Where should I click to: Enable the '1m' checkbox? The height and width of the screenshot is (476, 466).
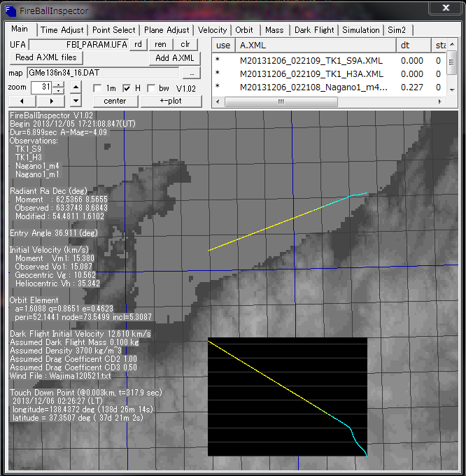[98, 88]
